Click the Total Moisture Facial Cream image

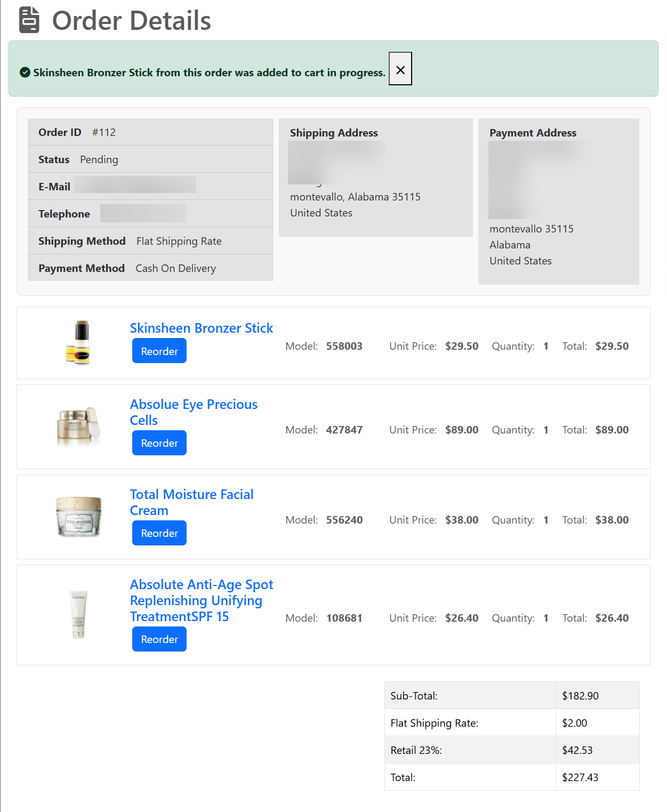pos(78,516)
